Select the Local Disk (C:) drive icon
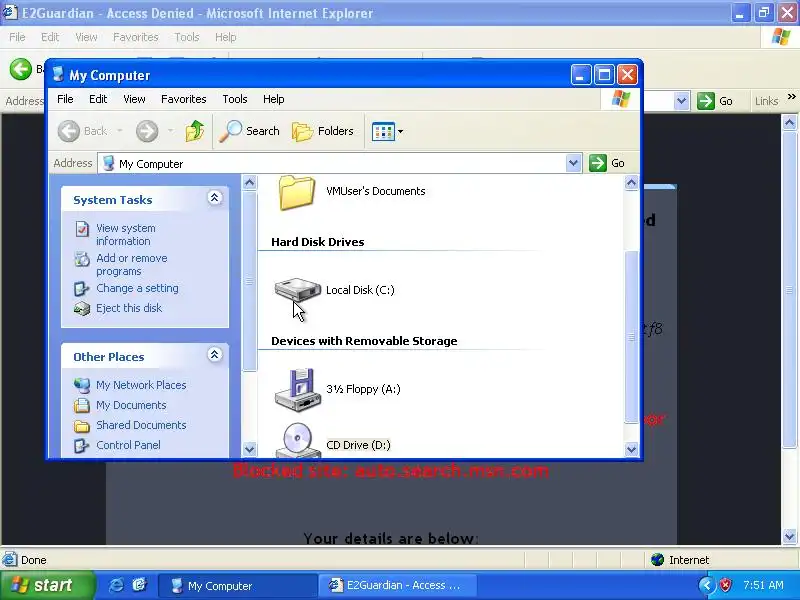This screenshot has width=800, height=600. click(297, 290)
